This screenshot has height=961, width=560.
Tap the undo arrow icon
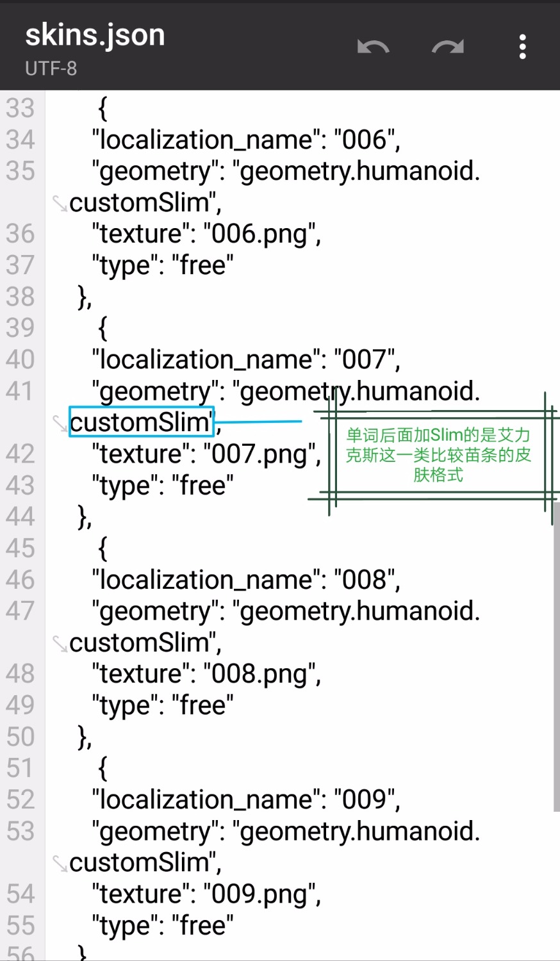tap(373, 47)
